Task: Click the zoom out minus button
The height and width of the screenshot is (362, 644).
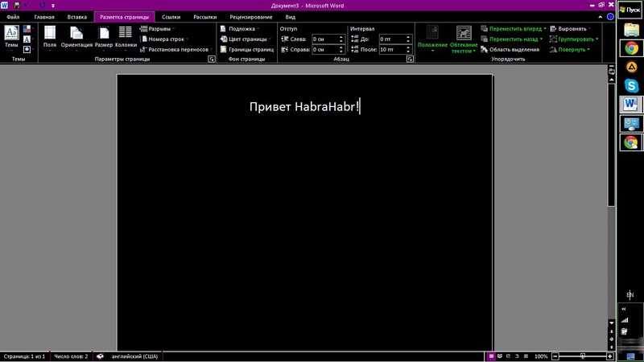Action: (555, 356)
